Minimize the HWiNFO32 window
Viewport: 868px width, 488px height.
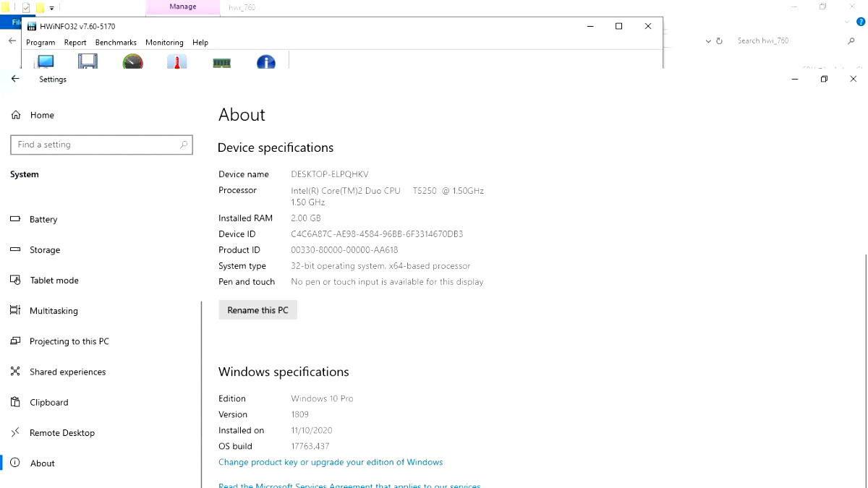[590, 26]
